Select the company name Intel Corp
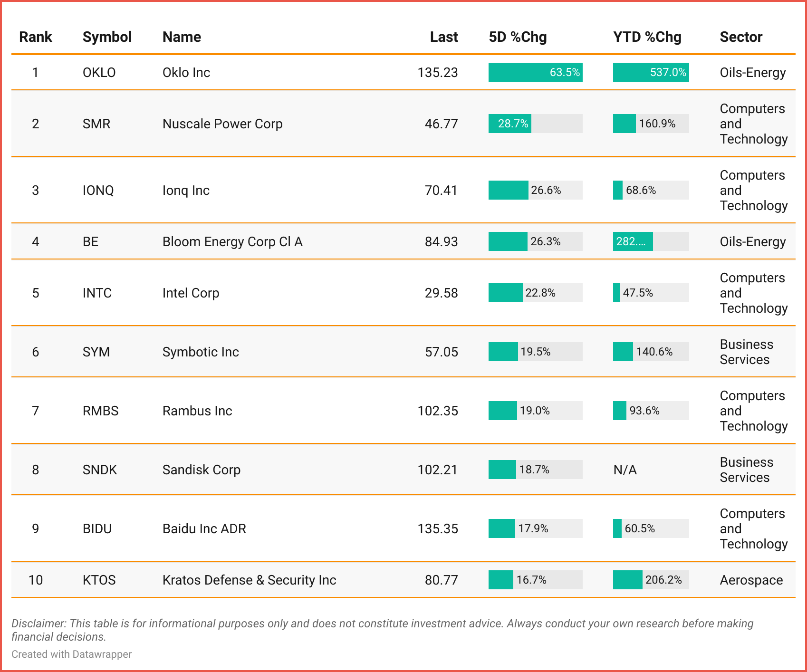The width and height of the screenshot is (807, 672). 191,293
